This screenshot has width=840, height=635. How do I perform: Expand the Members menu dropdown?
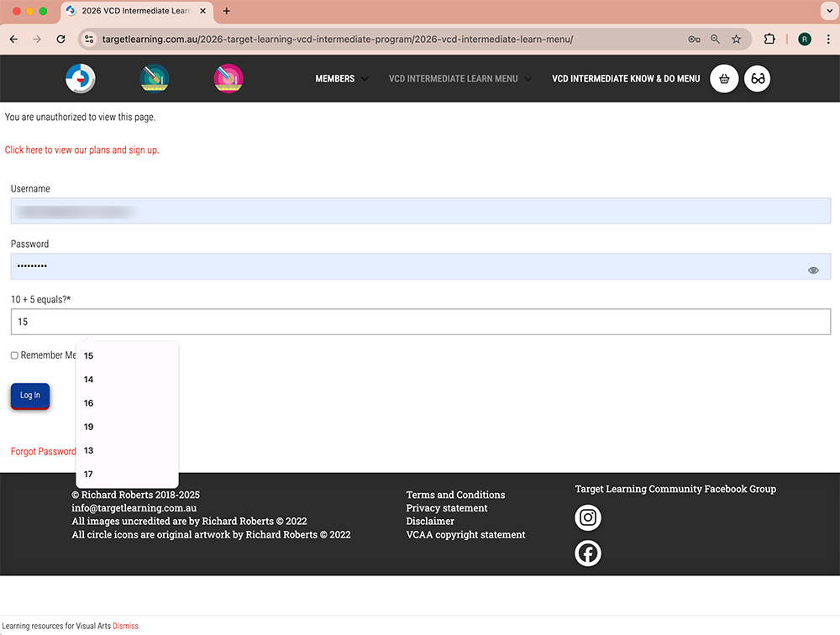coord(341,79)
